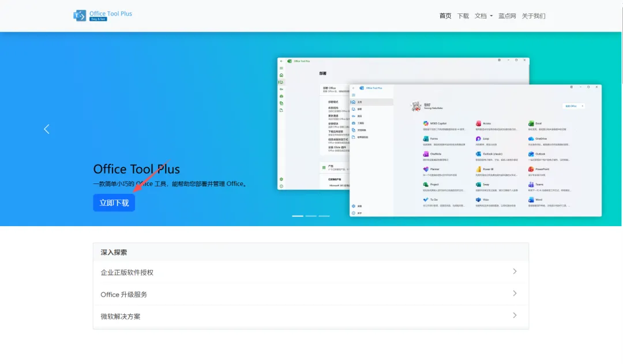Click the Office Tool Plus logo in header
The height and width of the screenshot is (364, 623).
pos(103,16)
